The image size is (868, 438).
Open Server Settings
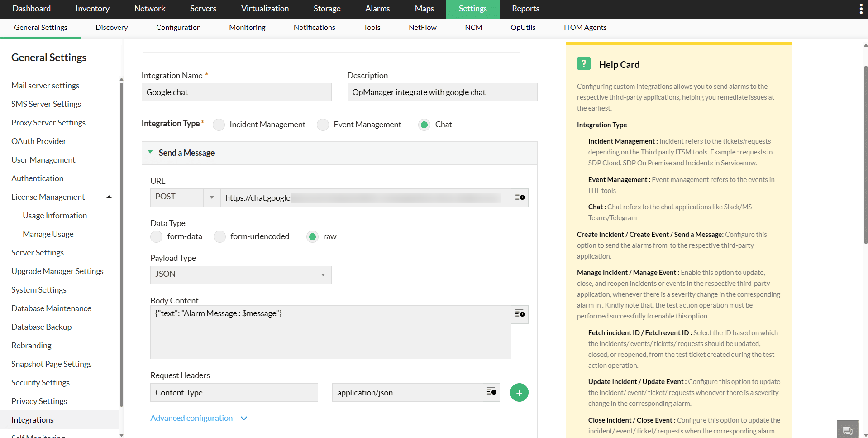point(38,253)
